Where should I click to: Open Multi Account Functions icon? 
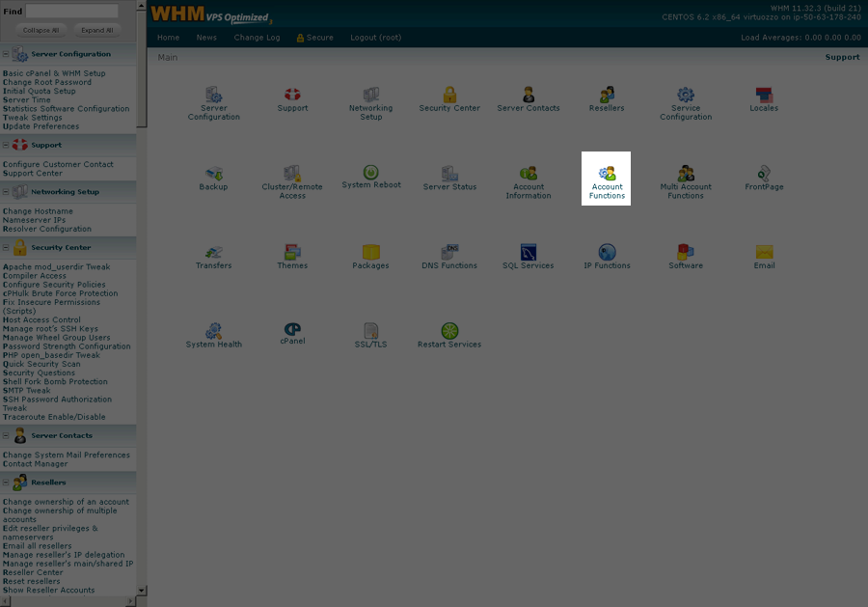click(x=686, y=174)
